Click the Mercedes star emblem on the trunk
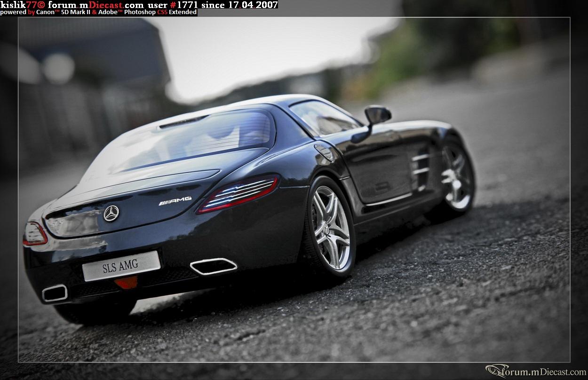This screenshot has height=380, width=588. (111, 213)
